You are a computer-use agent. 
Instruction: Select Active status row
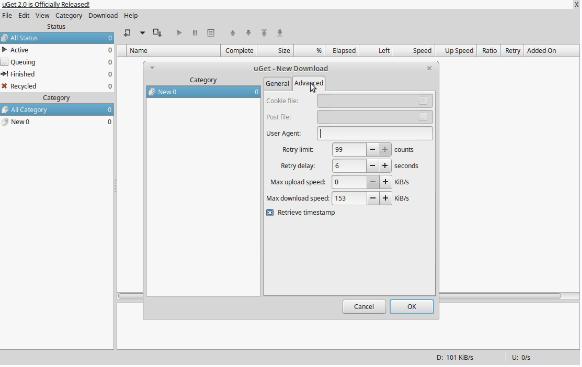point(57,50)
